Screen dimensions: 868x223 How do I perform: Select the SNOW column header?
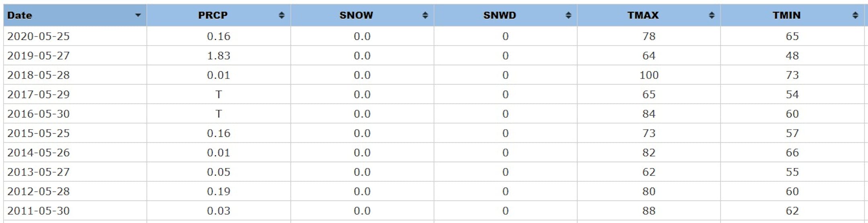coord(356,15)
